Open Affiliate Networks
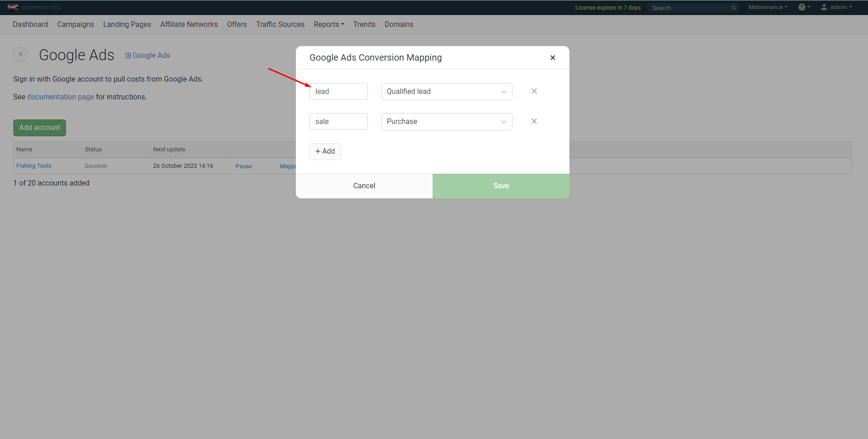 point(189,25)
